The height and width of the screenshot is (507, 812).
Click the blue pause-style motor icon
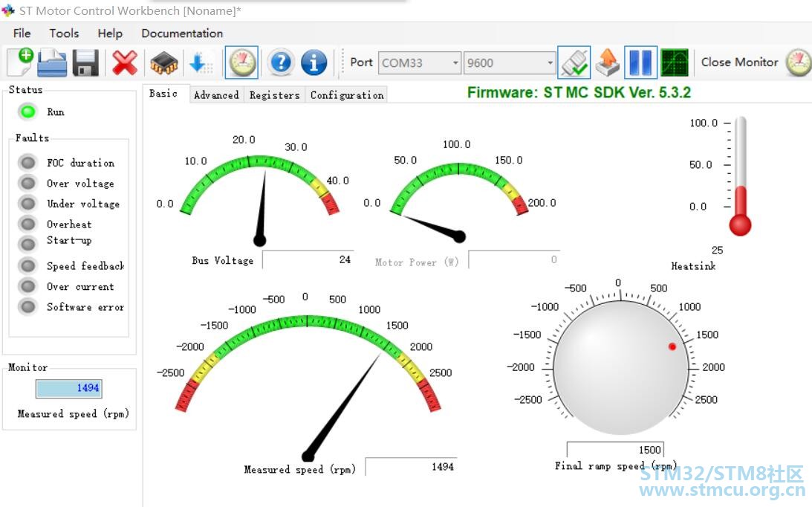click(x=640, y=62)
